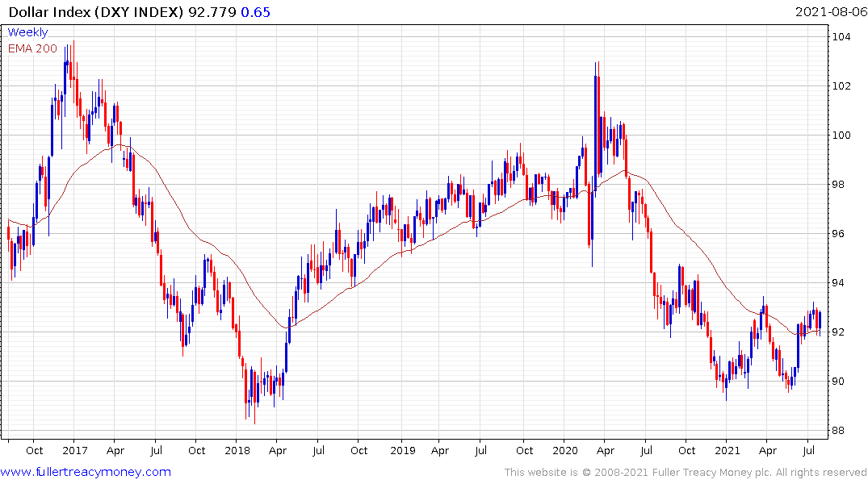Click the 2020 x-axis label
This screenshot has height=484, width=868.
coord(564,451)
